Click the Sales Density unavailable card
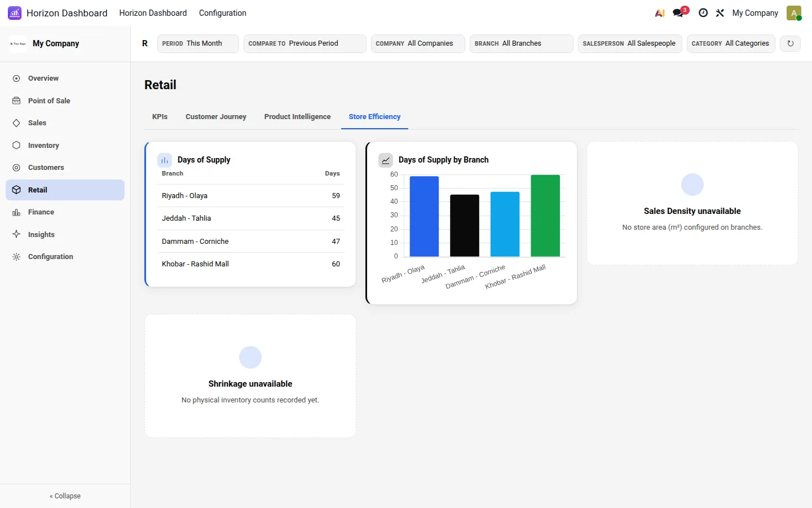Screen dimensions: 812x508 coord(692,203)
